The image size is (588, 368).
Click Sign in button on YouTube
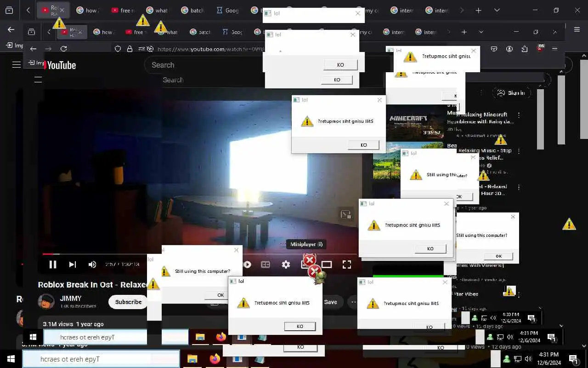click(511, 93)
